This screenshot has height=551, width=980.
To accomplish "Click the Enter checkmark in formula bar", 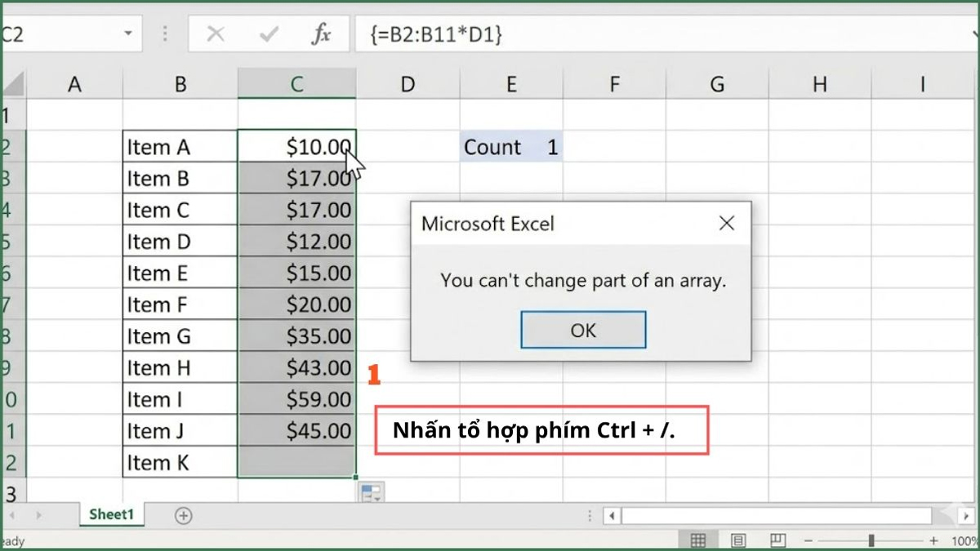I will pyautogui.click(x=268, y=34).
